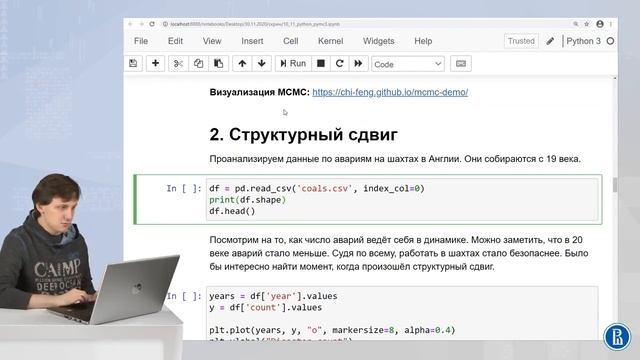Image resolution: width=640 pixels, height=360 pixels.
Task: Open the browser three-dot menu
Action: (611, 24)
